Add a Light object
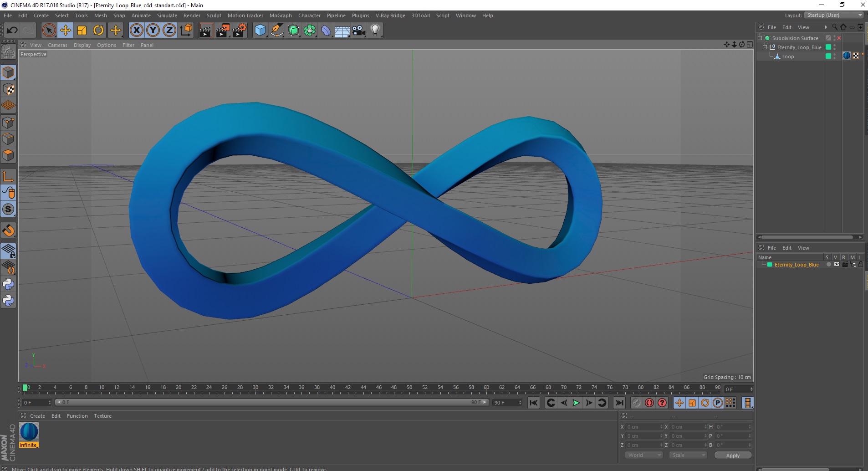The height and width of the screenshot is (471, 868). click(x=375, y=31)
